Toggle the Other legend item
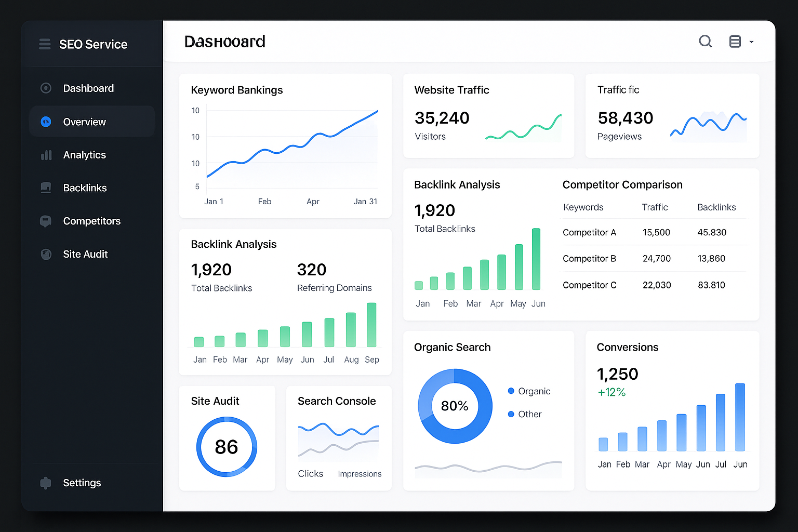798x532 pixels. (525, 414)
